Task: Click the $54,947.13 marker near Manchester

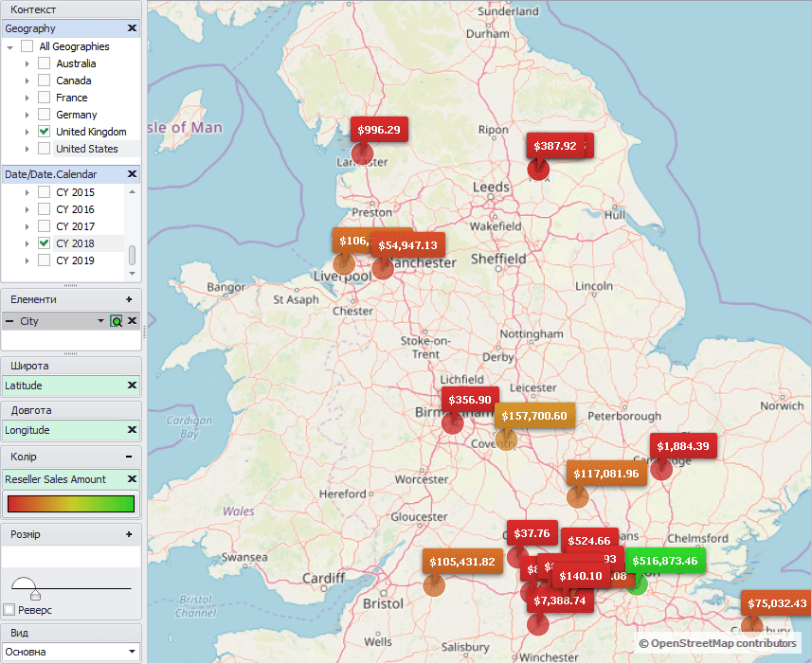Action: click(407, 245)
